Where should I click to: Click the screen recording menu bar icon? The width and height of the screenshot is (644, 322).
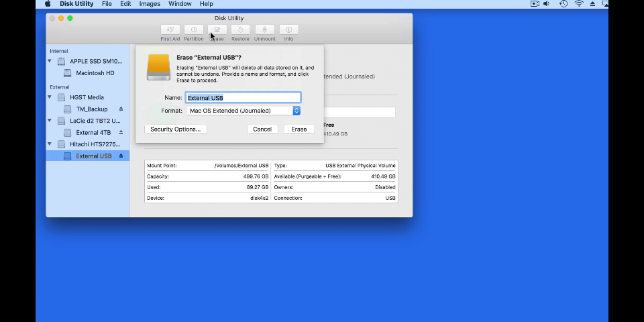tap(535, 4)
